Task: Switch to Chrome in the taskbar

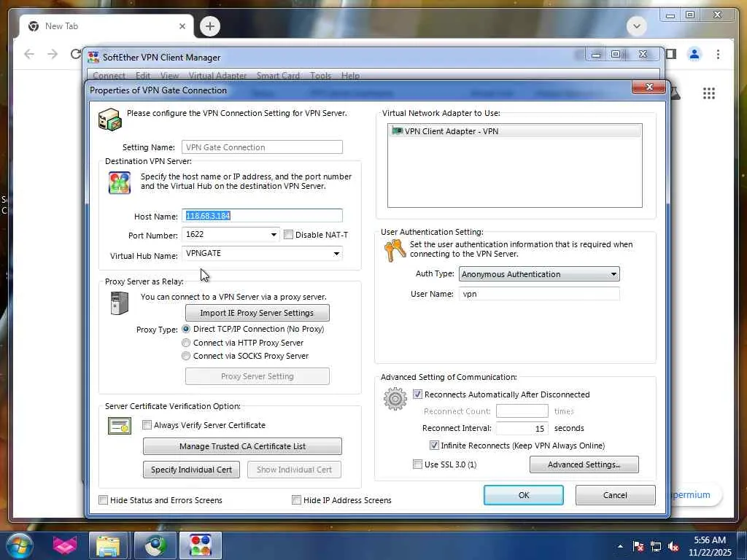Action: pos(155,545)
